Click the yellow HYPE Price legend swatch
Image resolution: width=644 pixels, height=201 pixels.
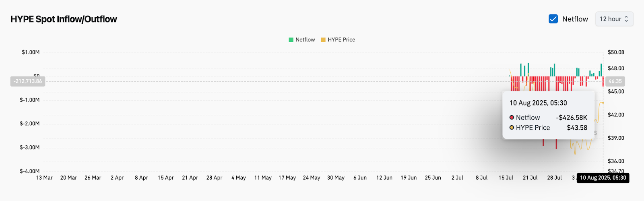(323, 40)
